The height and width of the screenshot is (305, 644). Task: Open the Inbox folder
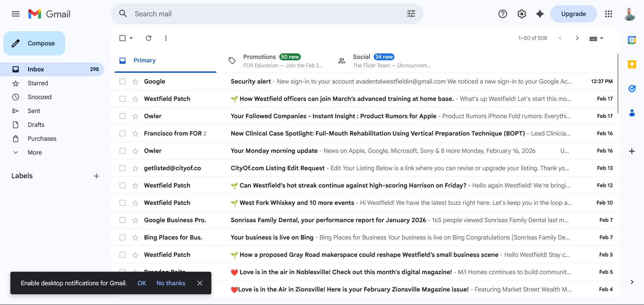[52, 69]
